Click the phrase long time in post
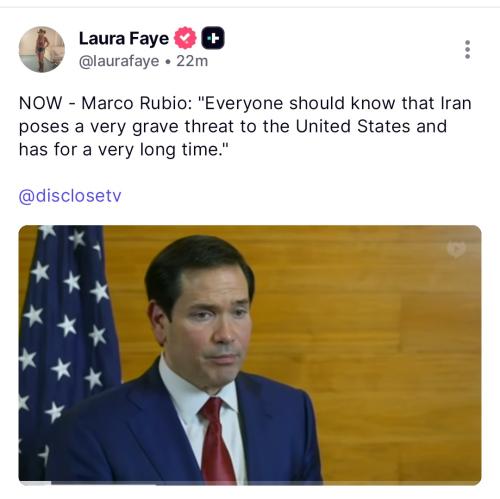The image size is (500, 499). 181,150
